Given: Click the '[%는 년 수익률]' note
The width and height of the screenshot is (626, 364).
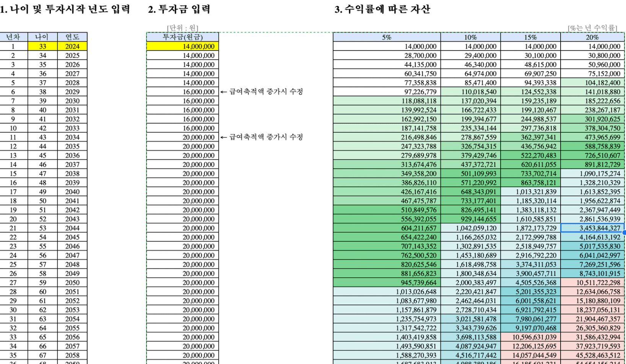Looking at the screenshot, I should [592, 28].
